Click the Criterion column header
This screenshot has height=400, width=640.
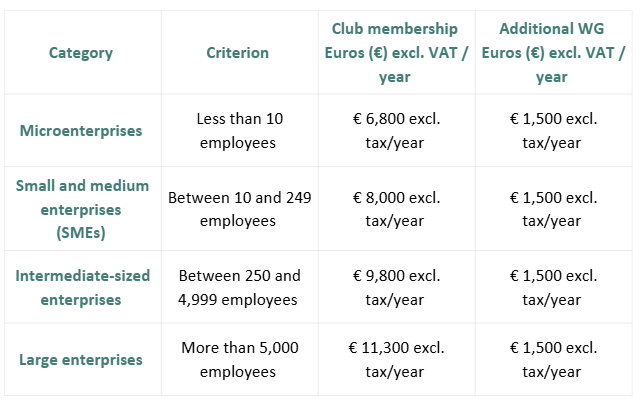239,53
